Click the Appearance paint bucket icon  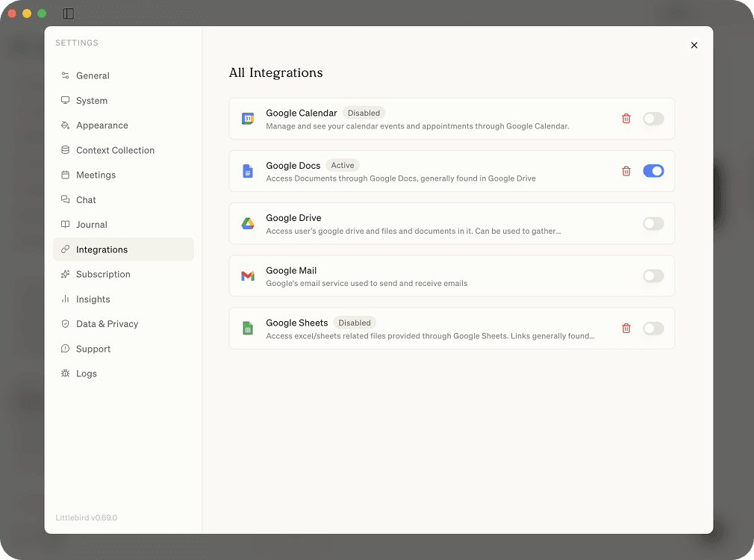click(66, 125)
